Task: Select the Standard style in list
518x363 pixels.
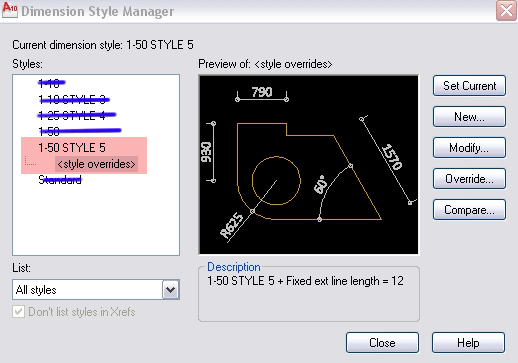Action: (60, 180)
